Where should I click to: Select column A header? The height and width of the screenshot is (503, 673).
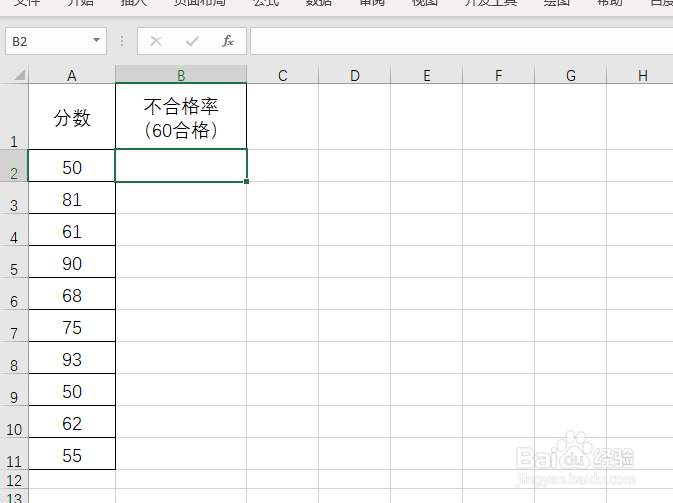72,75
